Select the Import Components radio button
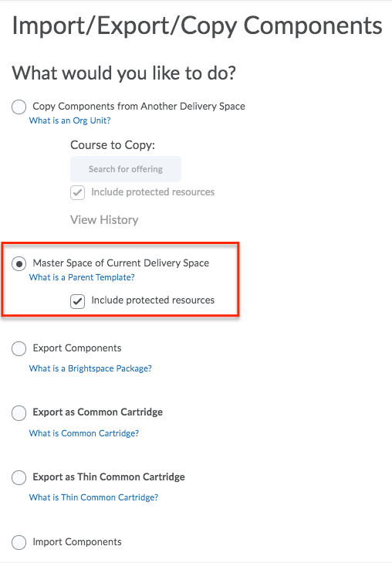 pyautogui.click(x=19, y=542)
